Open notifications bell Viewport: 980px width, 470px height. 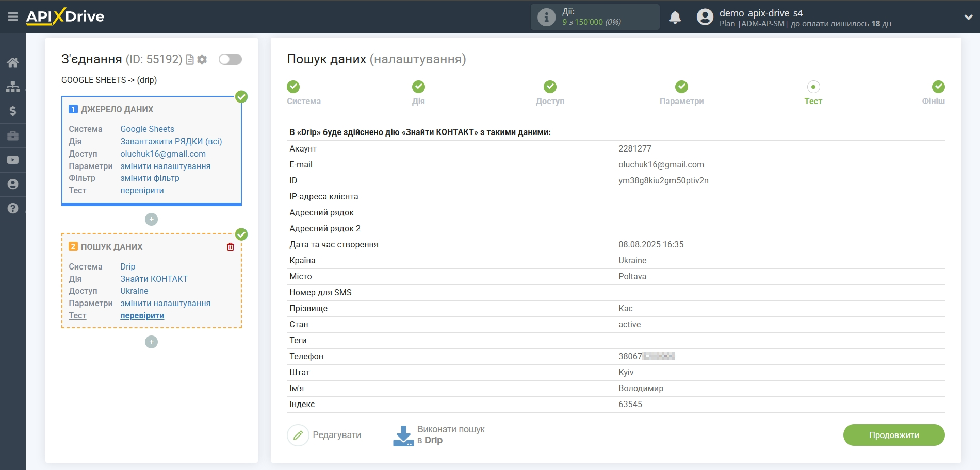click(x=675, y=17)
